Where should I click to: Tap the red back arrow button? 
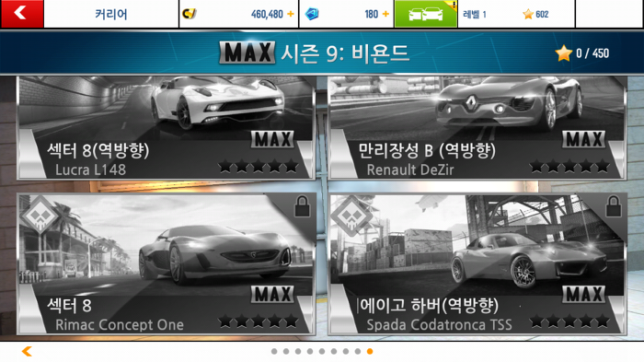click(22, 14)
